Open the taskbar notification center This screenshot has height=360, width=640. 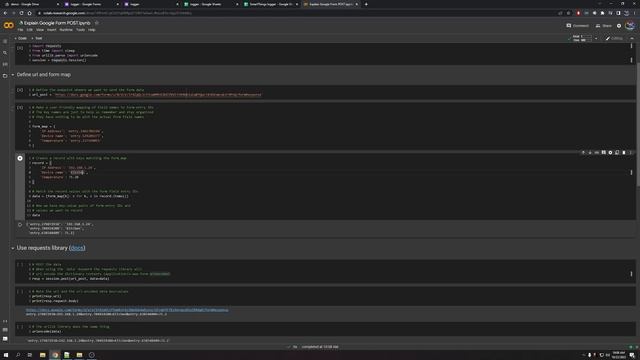(632, 355)
